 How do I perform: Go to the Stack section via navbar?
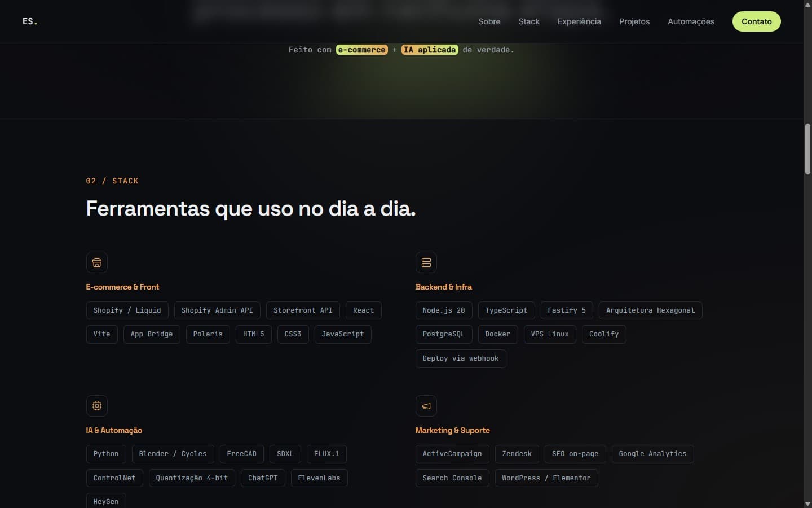529,21
